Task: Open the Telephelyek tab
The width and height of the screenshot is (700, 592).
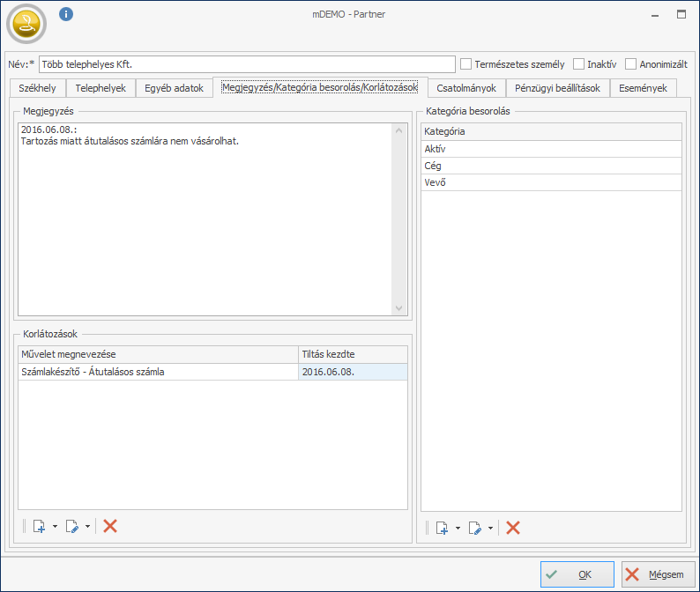Action: [x=101, y=88]
